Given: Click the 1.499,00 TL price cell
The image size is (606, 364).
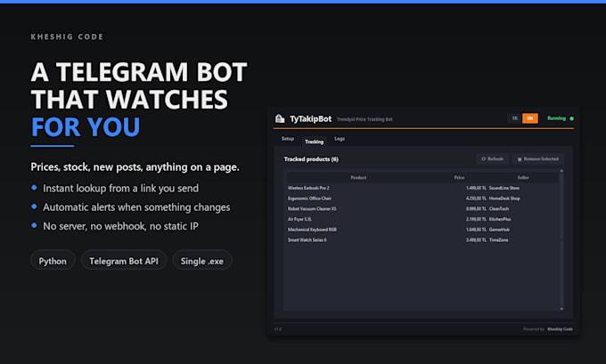Looking at the screenshot, I should (476, 188).
